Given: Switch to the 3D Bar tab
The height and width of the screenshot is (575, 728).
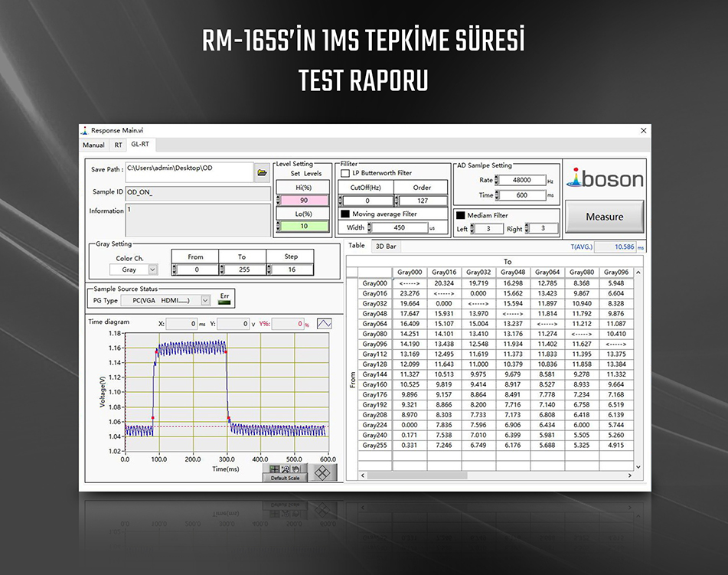Looking at the screenshot, I should point(386,247).
